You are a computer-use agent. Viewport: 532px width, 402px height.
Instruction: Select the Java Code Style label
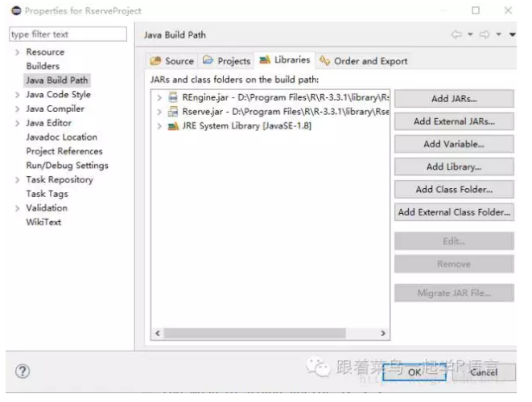pyautogui.click(x=59, y=95)
